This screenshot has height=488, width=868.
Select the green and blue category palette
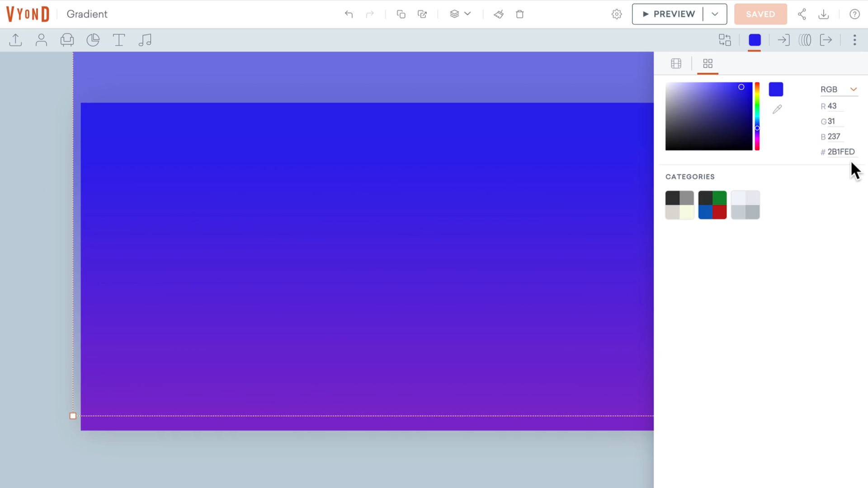coord(712,205)
